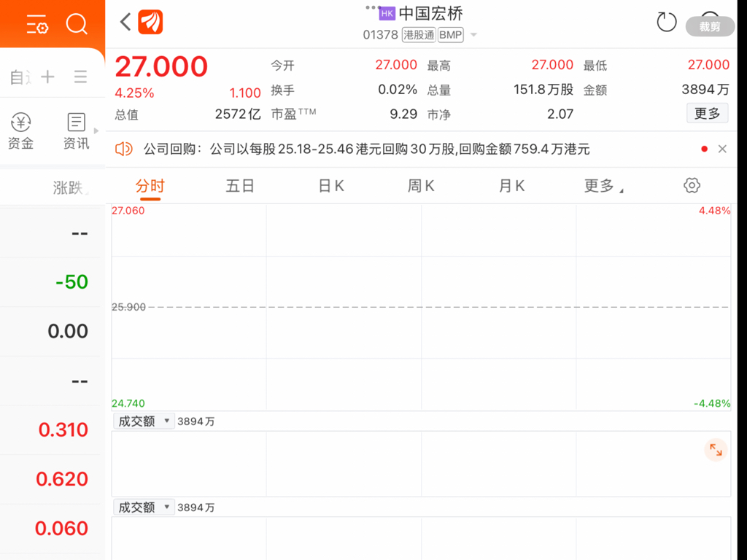Tap the announcement speaker icon

pos(123,149)
